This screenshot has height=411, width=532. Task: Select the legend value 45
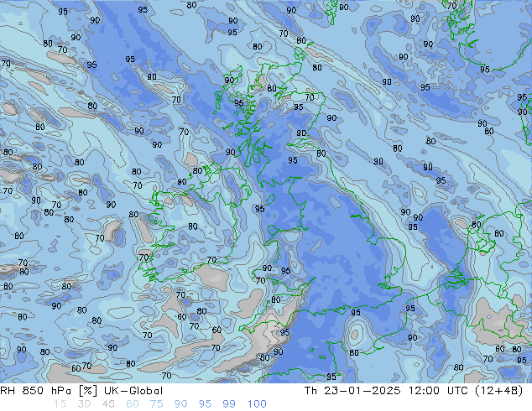pos(108,404)
